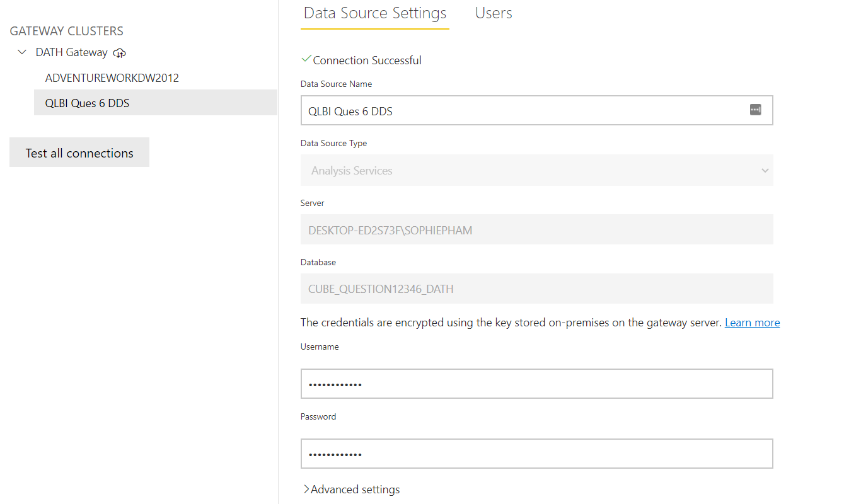This screenshot has width=844, height=504.
Task: Click the Server field DESKTOP-ED2S73F\SOPHIEPHAM
Action: pyautogui.click(x=537, y=230)
